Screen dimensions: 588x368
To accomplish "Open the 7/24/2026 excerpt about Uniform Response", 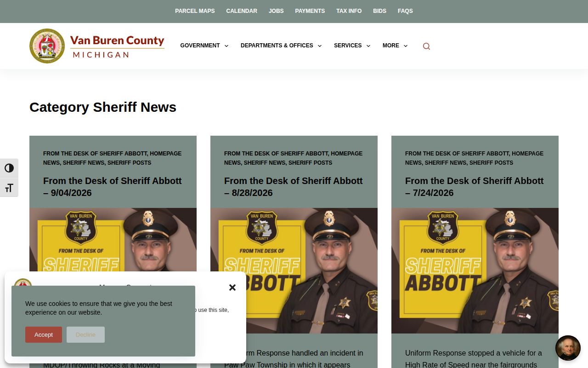I will (474, 359).
